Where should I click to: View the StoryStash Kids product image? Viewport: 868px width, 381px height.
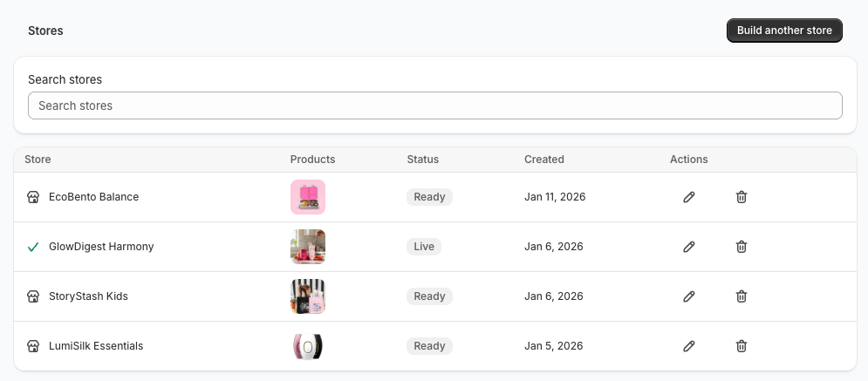308,296
